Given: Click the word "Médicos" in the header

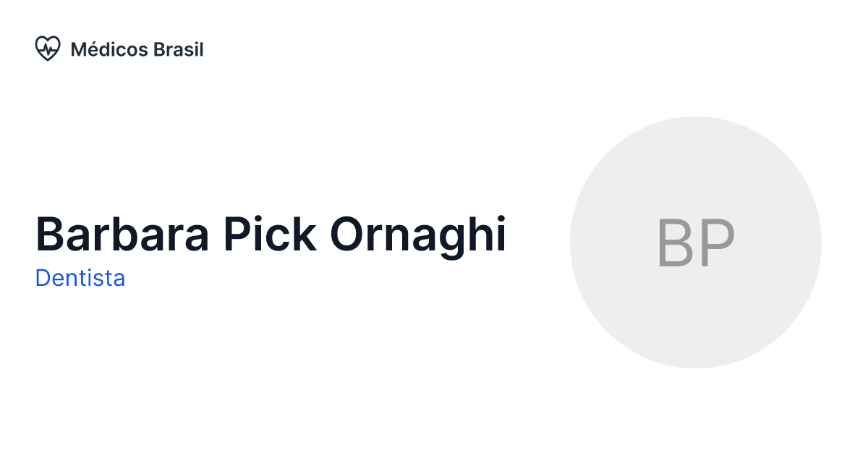Looking at the screenshot, I should pos(109,49).
